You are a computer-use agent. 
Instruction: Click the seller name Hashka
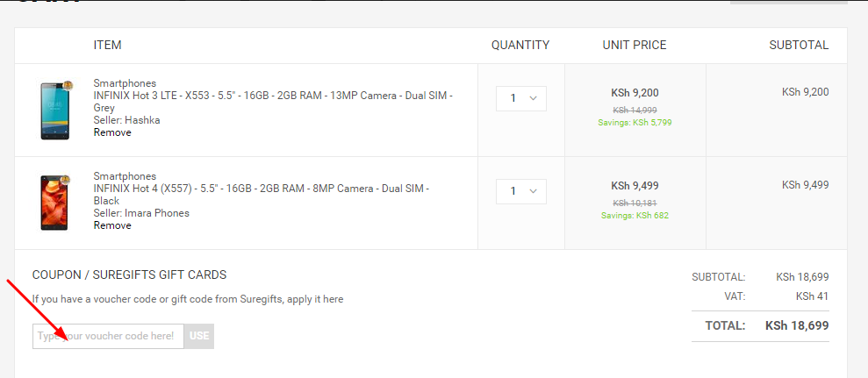coord(142,120)
